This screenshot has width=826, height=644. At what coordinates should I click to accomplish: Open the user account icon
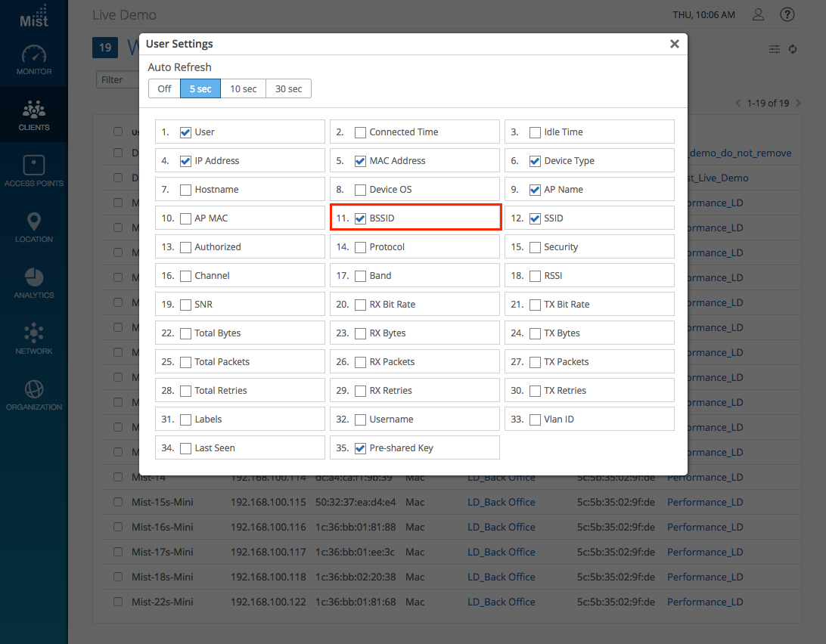click(x=758, y=14)
